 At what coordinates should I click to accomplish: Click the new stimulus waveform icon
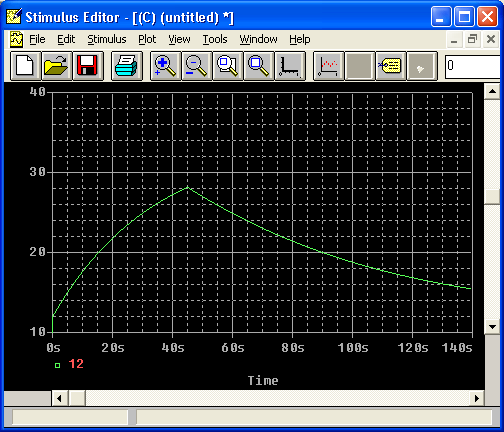(329, 66)
